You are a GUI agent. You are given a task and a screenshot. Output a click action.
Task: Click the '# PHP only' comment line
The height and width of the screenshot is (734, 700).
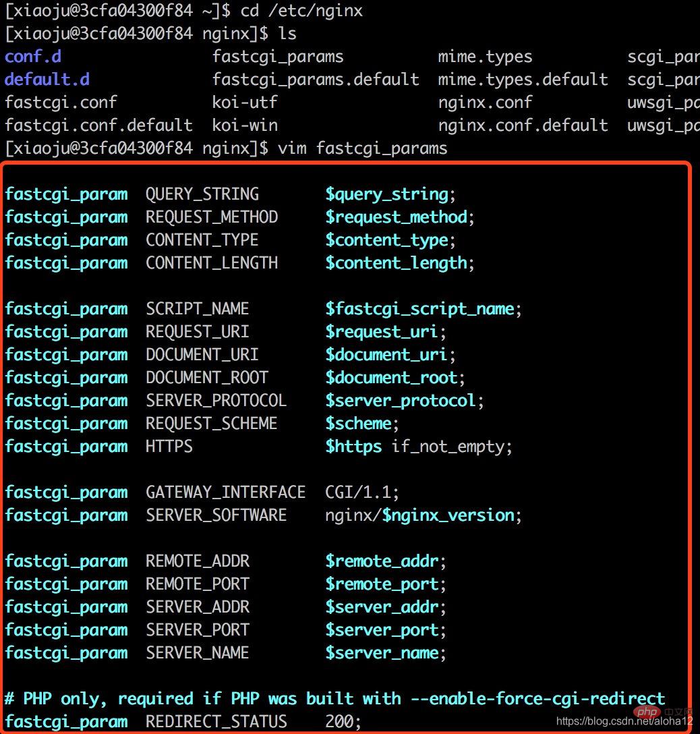point(334,700)
